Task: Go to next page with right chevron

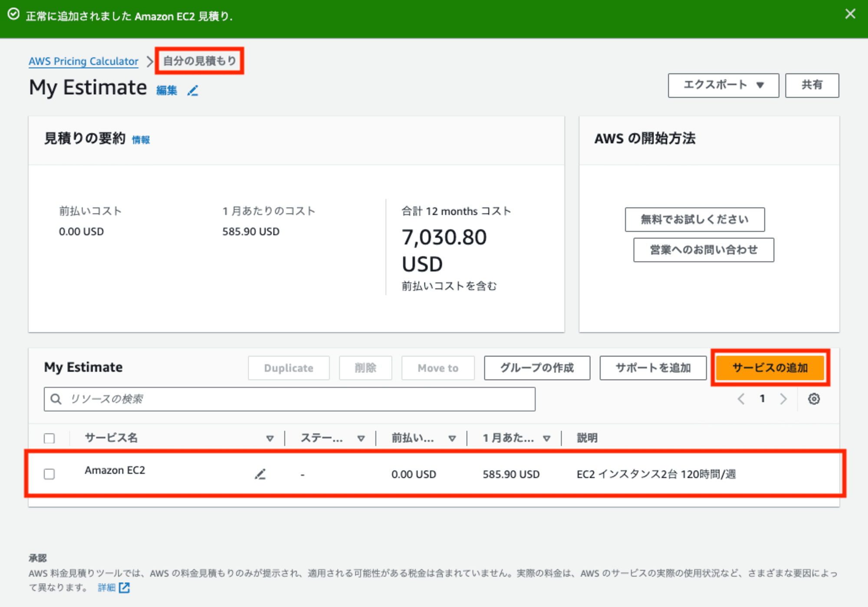Action: click(x=783, y=399)
